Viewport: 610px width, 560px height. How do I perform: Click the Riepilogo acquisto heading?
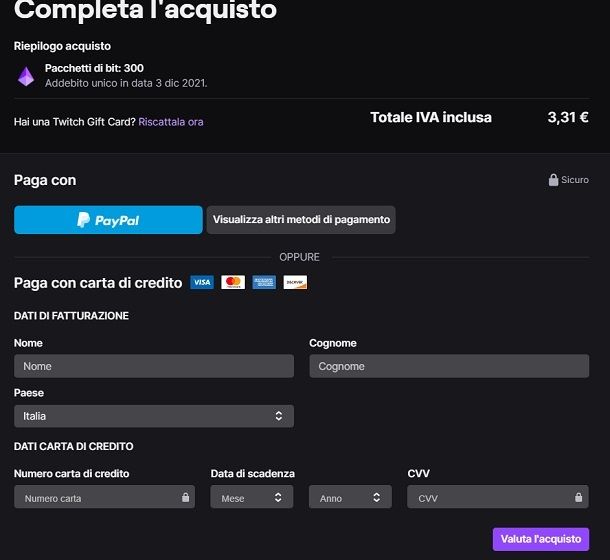(62, 46)
